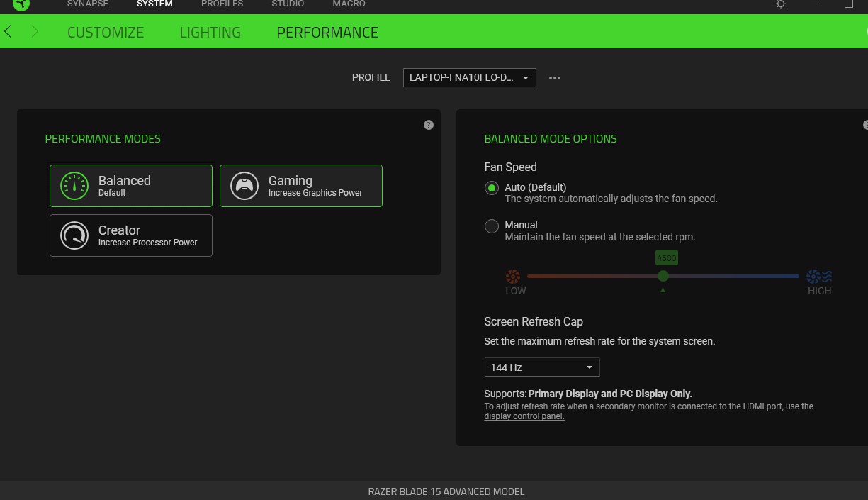Open the MACRO tab

click(x=349, y=4)
